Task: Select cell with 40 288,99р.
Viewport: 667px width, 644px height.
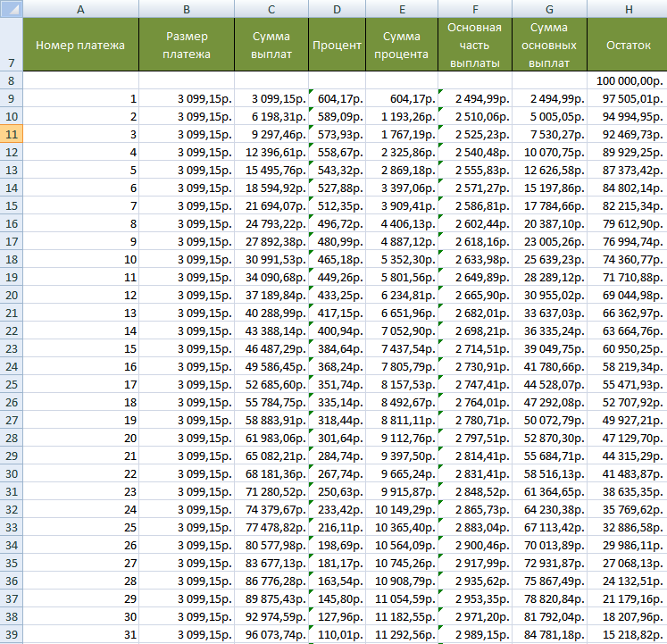Action: pyautogui.click(x=271, y=313)
